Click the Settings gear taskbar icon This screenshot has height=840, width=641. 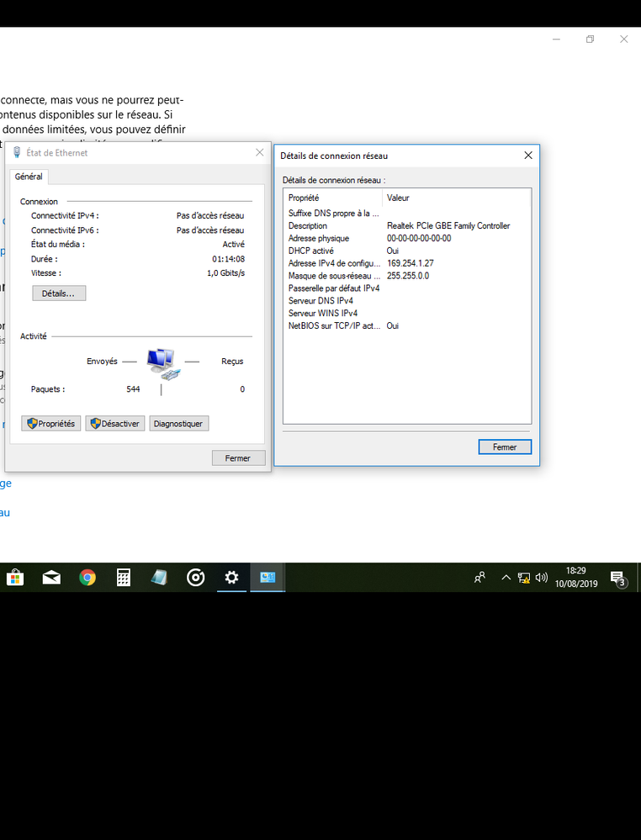(231, 578)
